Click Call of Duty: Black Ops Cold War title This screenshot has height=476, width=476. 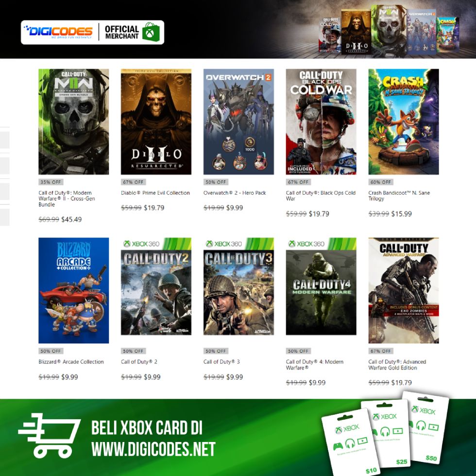coord(321,195)
